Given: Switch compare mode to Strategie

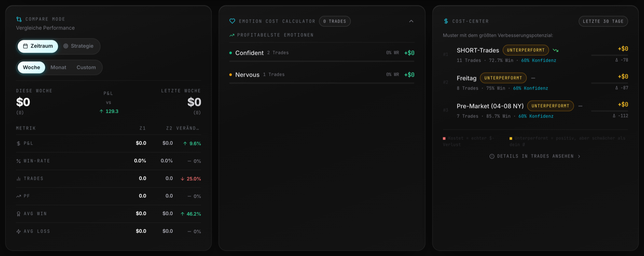Looking at the screenshot, I should tap(78, 46).
